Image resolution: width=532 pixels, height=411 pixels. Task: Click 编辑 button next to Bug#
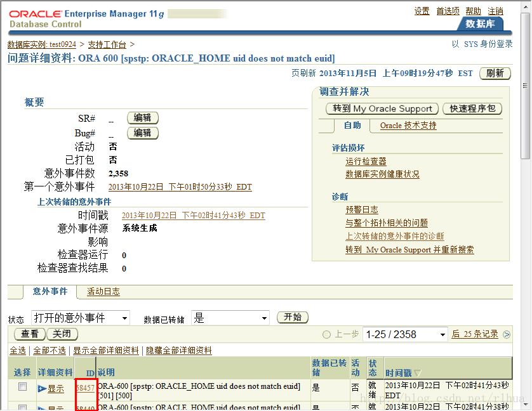[142, 133]
